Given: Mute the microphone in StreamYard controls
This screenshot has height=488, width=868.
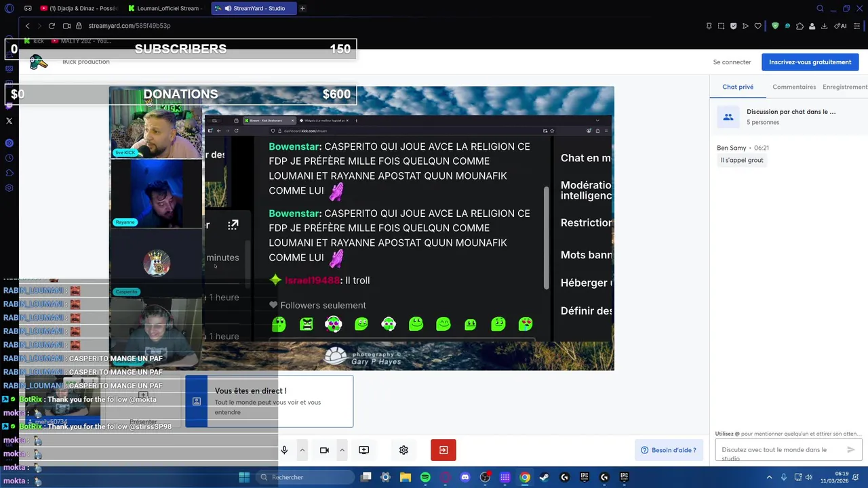Looking at the screenshot, I should click(284, 450).
